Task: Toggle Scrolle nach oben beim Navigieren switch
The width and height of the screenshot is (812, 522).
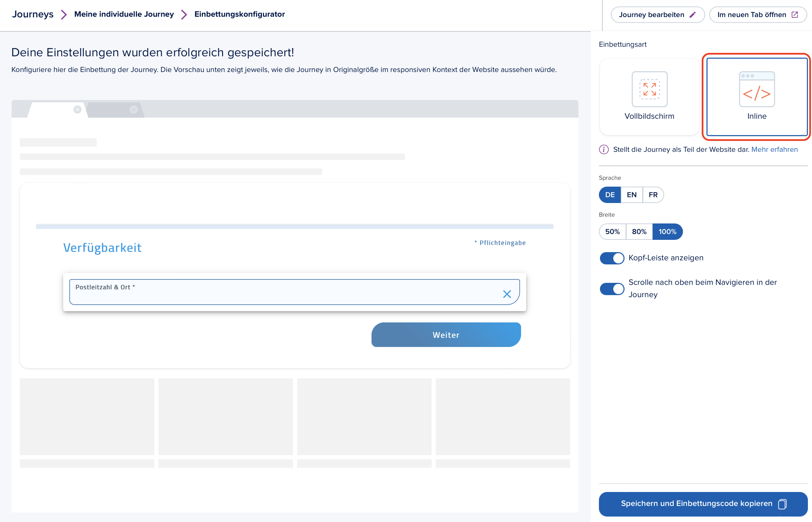Action: click(x=612, y=289)
